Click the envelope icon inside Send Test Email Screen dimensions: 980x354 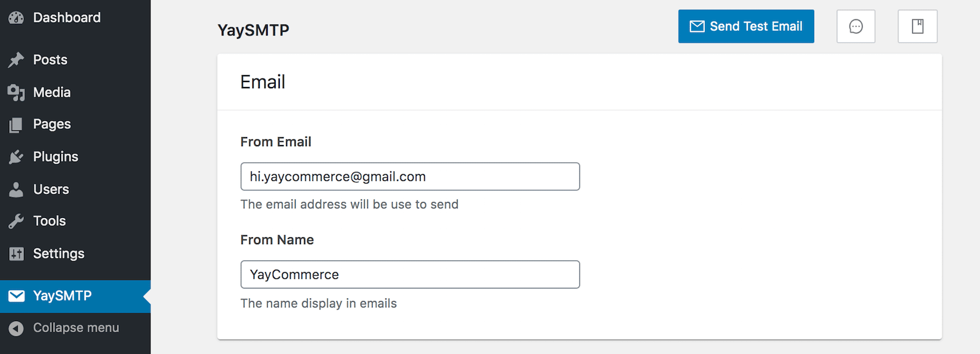point(697,26)
